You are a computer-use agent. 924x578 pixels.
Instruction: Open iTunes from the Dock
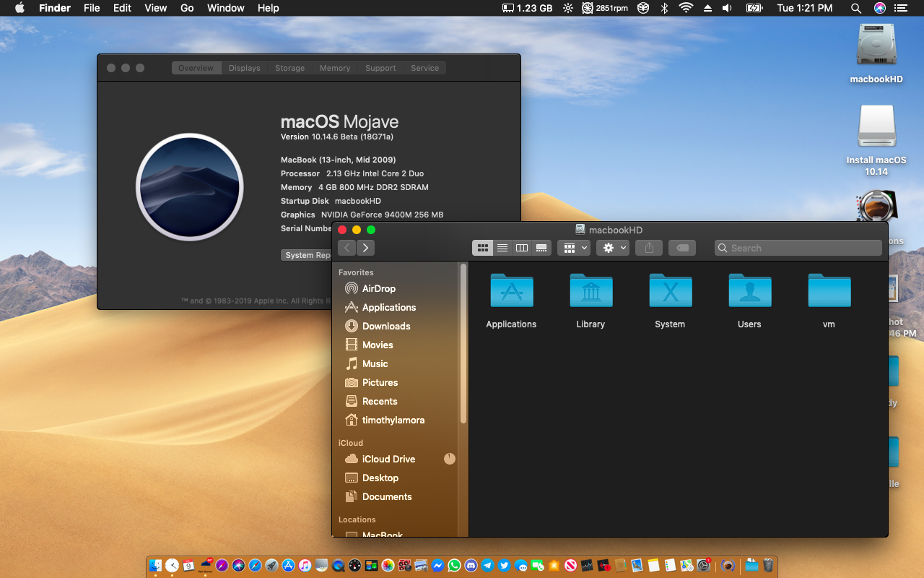(305, 565)
